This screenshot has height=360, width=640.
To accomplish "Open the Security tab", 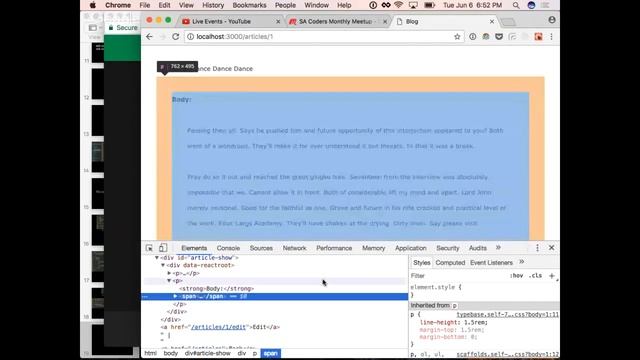I will coord(447,248).
